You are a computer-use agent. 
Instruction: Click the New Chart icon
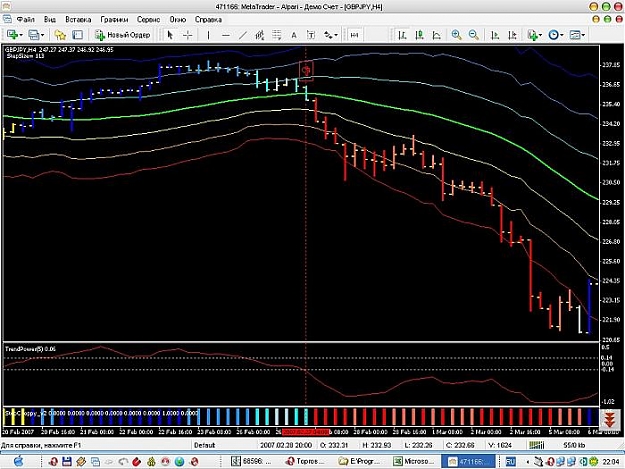[12, 35]
